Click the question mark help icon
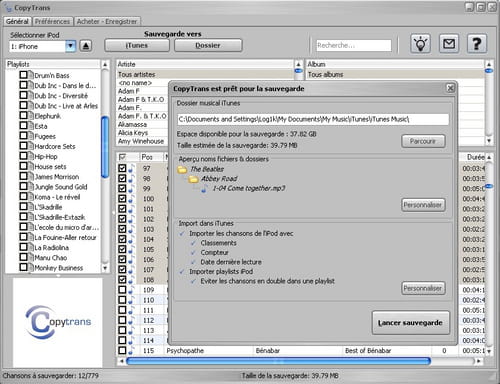The image size is (500, 384). pos(477,44)
